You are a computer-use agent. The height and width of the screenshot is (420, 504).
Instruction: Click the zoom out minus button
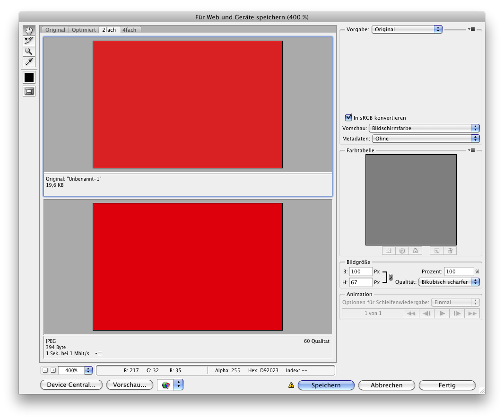pyautogui.click(x=45, y=370)
